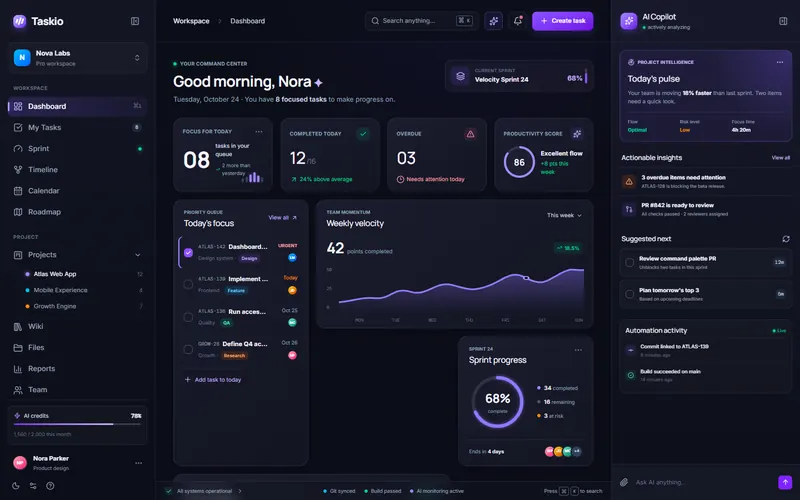
Task: Click weekly velocity chart data point
Action: 526,278
